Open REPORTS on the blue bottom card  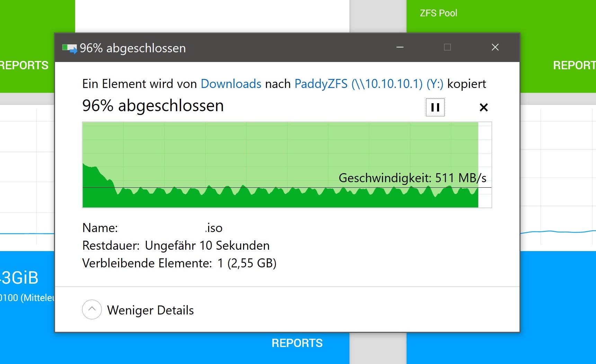pyautogui.click(x=297, y=343)
